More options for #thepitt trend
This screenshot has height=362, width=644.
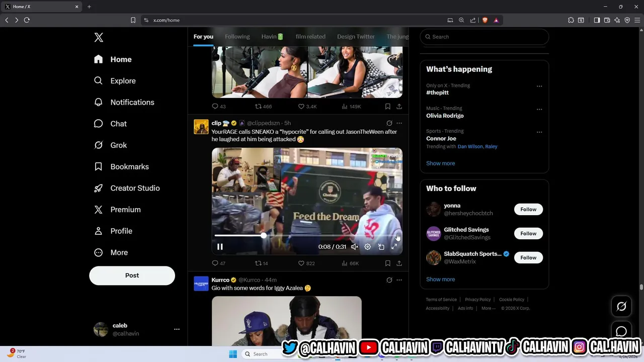539,86
